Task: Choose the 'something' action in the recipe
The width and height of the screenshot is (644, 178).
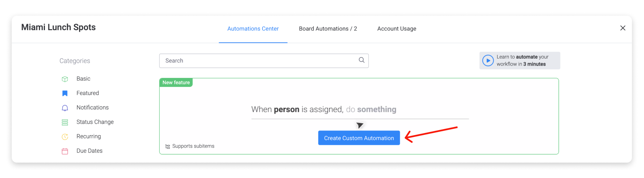Action: click(x=377, y=109)
